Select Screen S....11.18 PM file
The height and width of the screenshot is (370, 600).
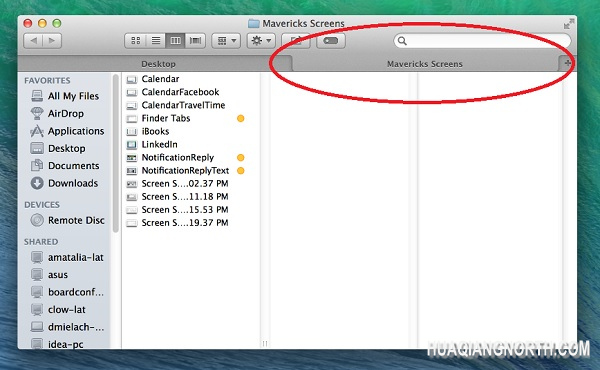pos(178,196)
